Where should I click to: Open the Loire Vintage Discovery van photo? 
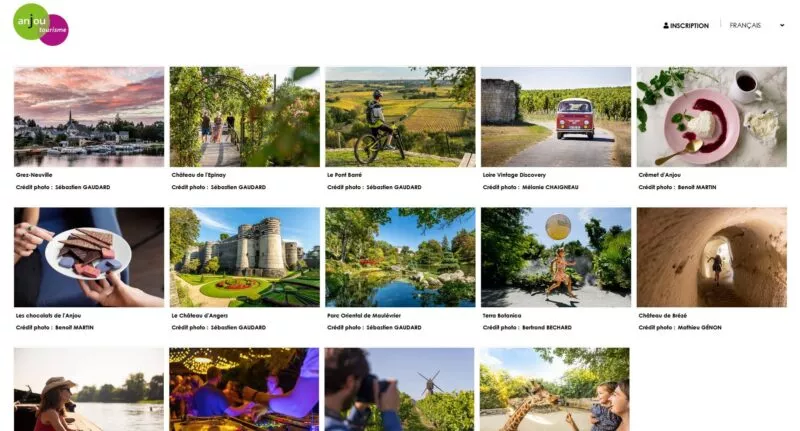click(556, 117)
